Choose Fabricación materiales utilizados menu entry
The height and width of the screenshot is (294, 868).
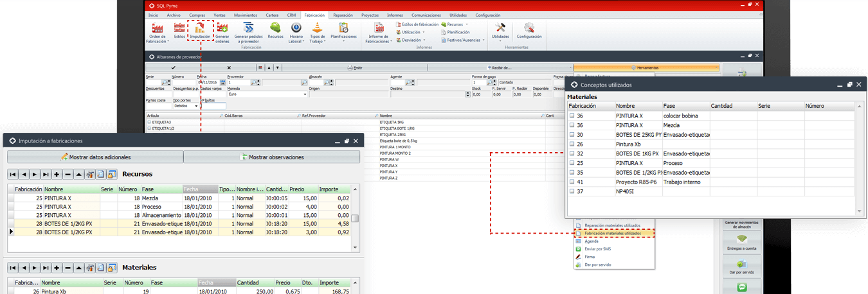coord(612,234)
